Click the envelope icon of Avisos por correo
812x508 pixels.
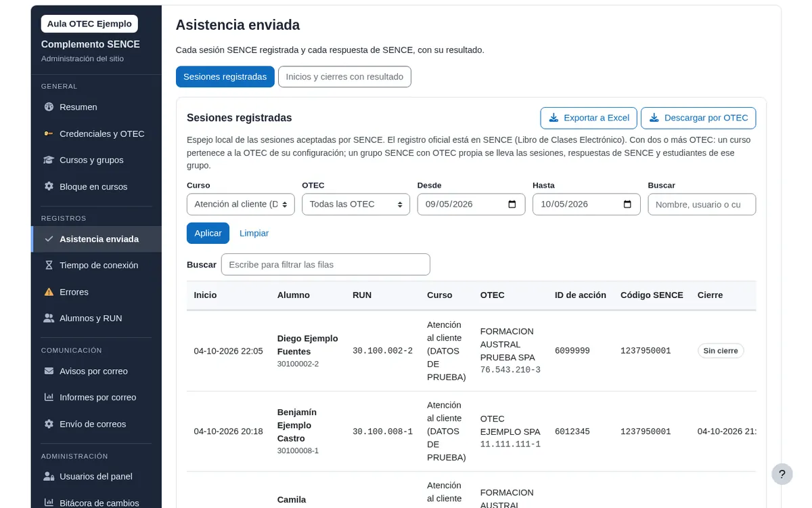click(x=49, y=371)
